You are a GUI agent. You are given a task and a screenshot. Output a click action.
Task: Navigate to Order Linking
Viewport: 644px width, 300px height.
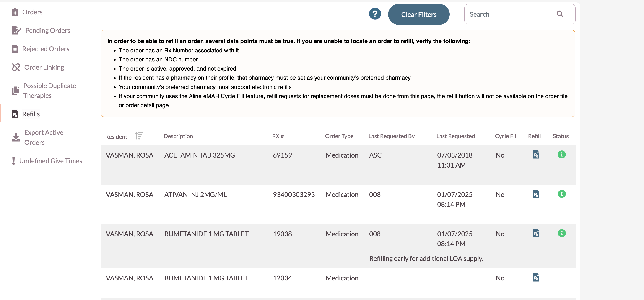44,67
